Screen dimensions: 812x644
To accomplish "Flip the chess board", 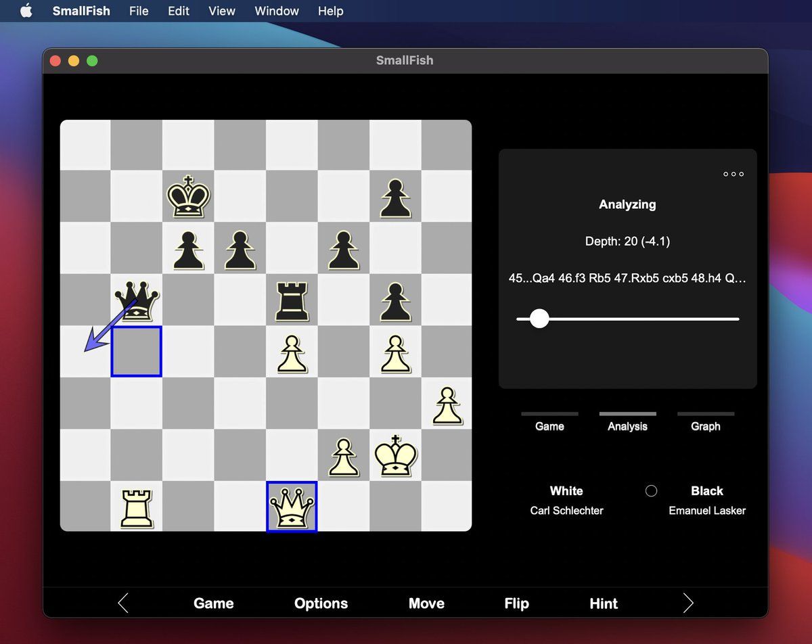I will tap(516, 603).
